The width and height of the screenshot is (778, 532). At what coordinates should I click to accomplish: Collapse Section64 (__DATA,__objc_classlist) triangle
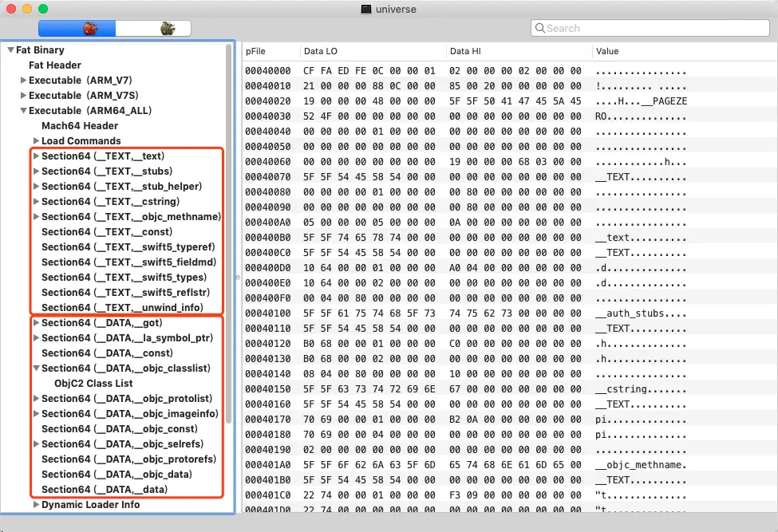pyautogui.click(x=36, y=368)
